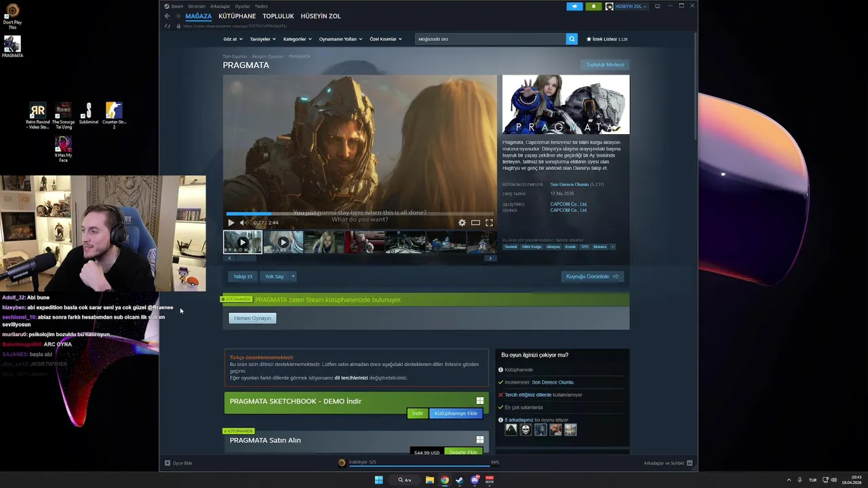Viewport: 868px width, 488px height.
Task: Open the Yardım menu
Action: 261,6
